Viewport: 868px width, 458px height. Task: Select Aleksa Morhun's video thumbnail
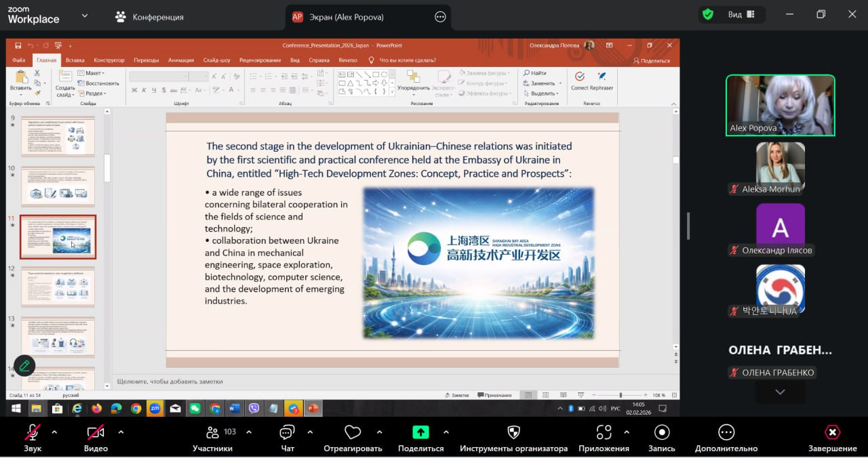click(781, 163)
